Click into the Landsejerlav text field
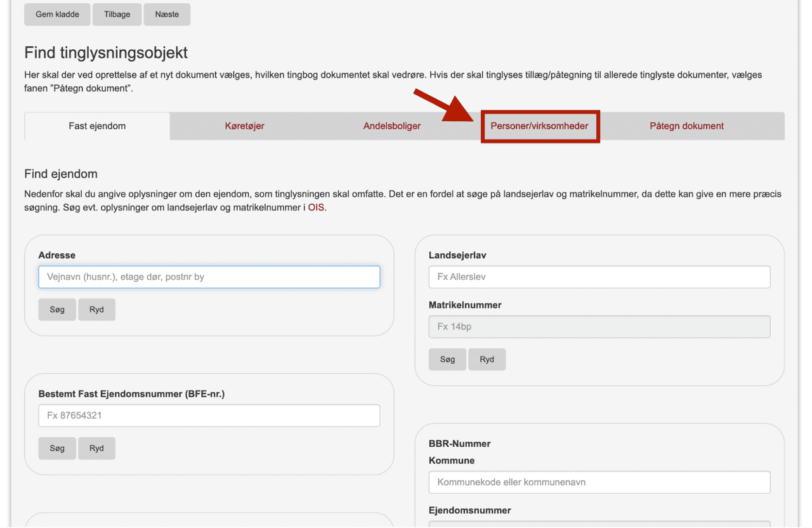This screenshot has height=528, width=812. (599, 277)
